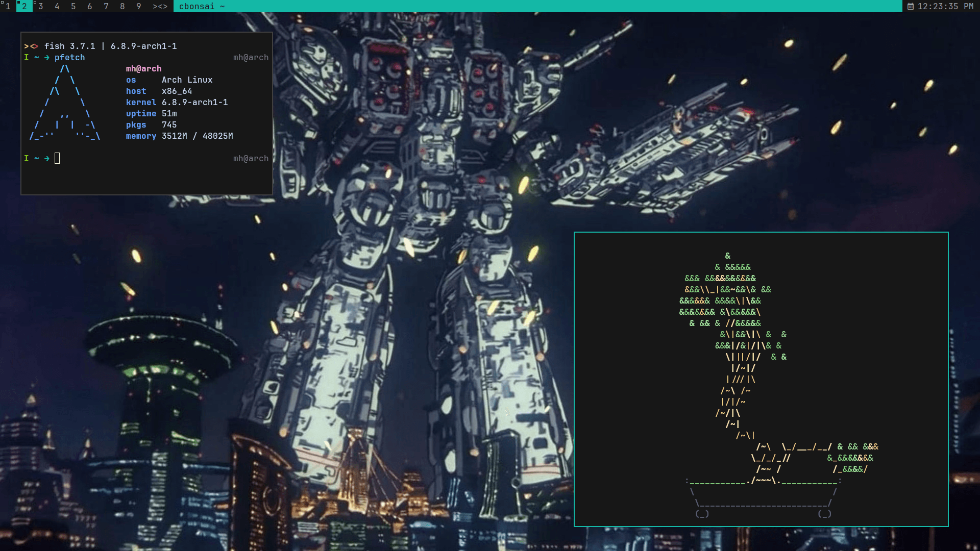Go to workspace tag 4
Image resolution: width=980 pixels, height=551 pixels.
click(x=57, y=6)
